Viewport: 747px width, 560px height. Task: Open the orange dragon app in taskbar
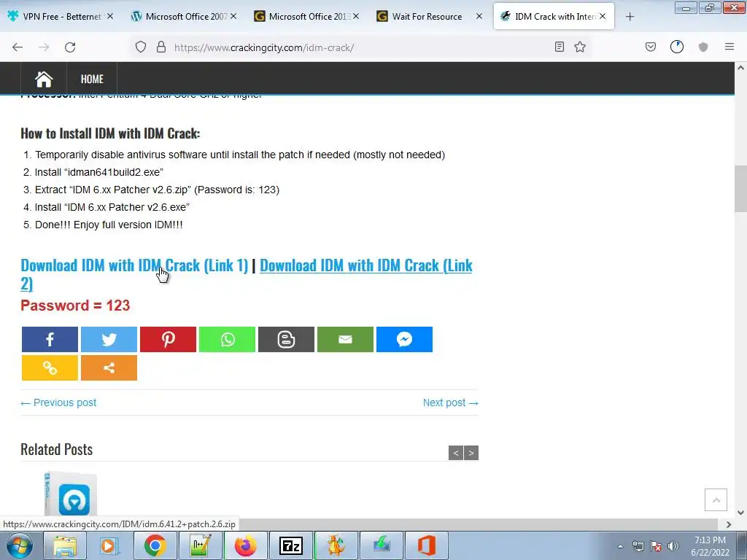[336, 545]
